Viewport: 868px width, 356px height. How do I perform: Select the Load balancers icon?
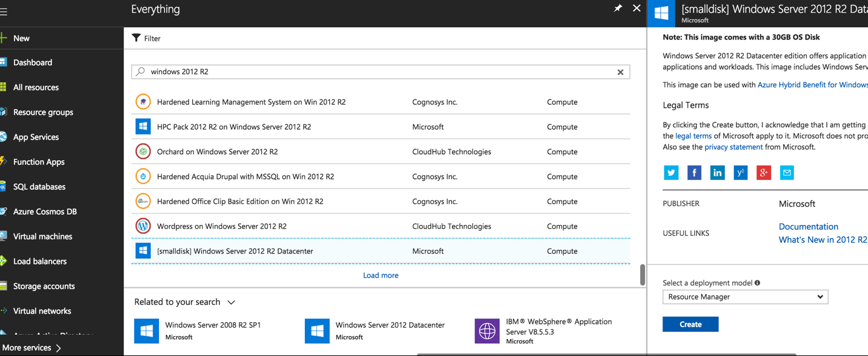click(6, 261)
